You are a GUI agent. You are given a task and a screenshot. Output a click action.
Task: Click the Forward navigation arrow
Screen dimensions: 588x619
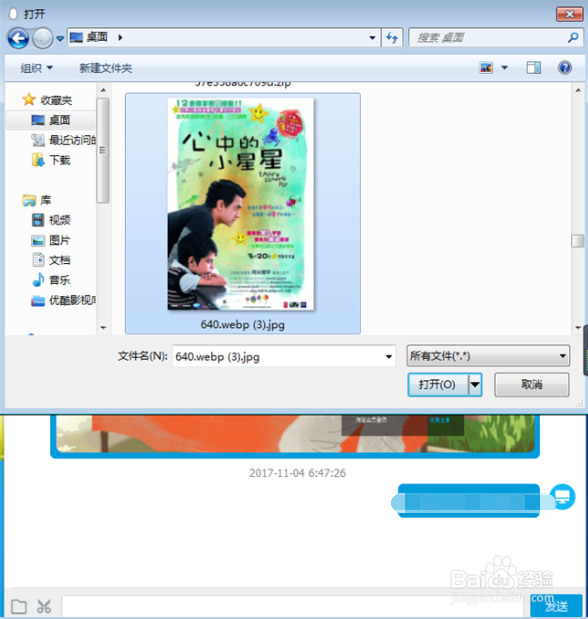(x=42, y=38)
